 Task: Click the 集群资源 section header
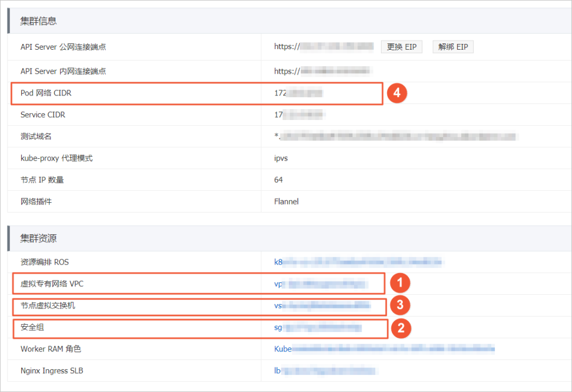click(x=38, y=238)
